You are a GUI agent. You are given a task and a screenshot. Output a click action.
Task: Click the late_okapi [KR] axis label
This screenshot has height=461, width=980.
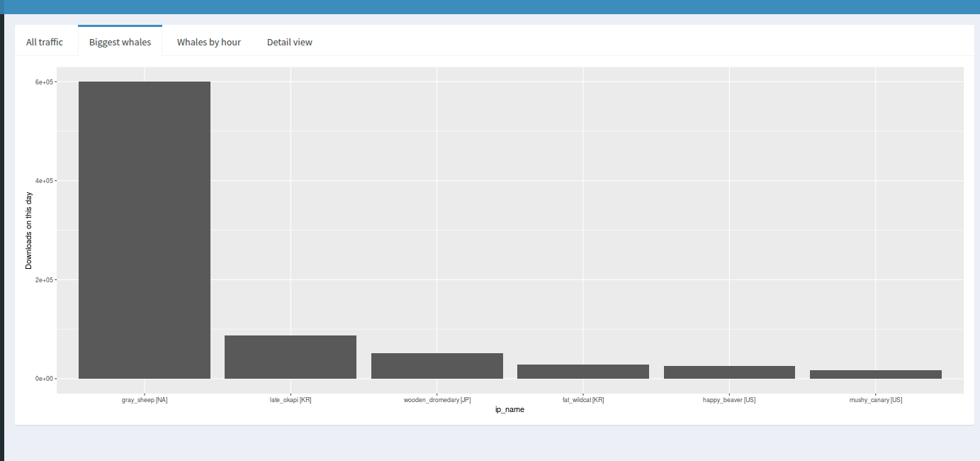point(291,400)
